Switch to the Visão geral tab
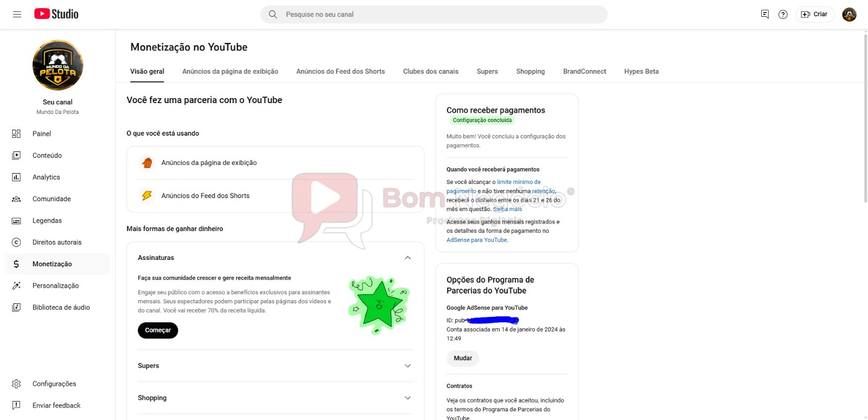 (x=147, y=72)
